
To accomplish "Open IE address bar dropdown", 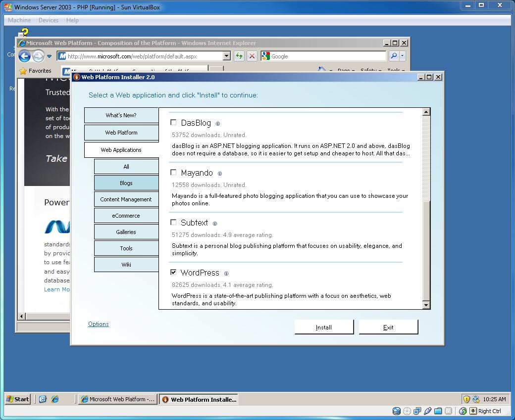I will click(x=227, y=56).
